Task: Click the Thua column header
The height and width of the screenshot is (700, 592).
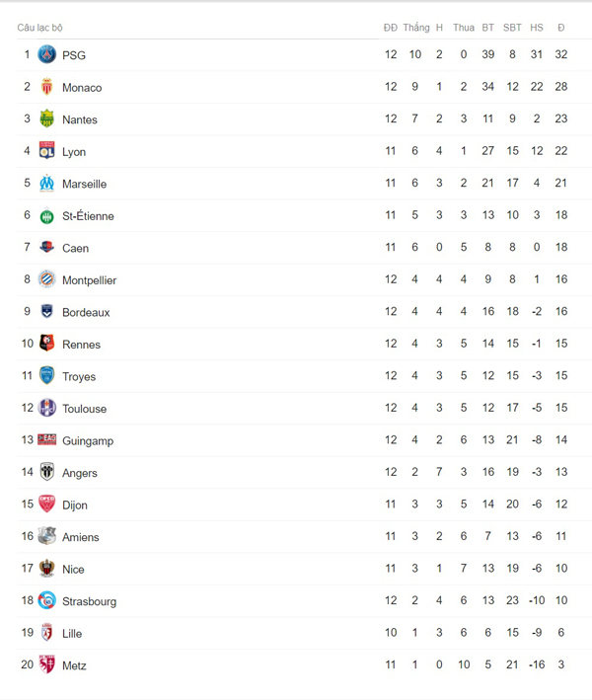Action: click(x=464, y=28)
